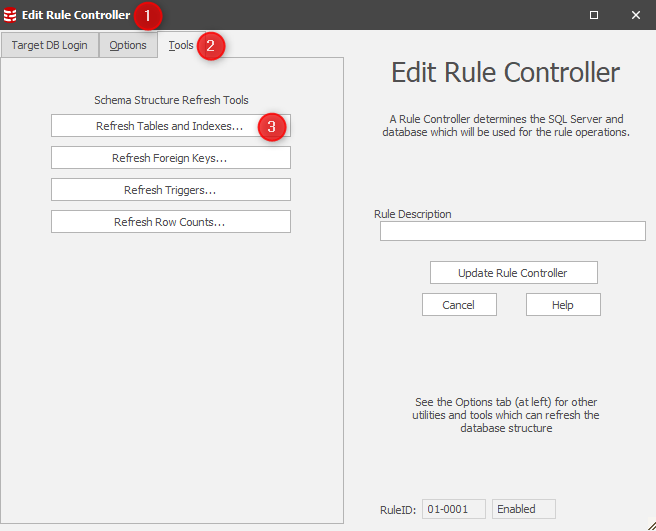This screenshot has height=531, width=656.
Task: Maximize the Edit Rule Controller window
Action: 593,15
